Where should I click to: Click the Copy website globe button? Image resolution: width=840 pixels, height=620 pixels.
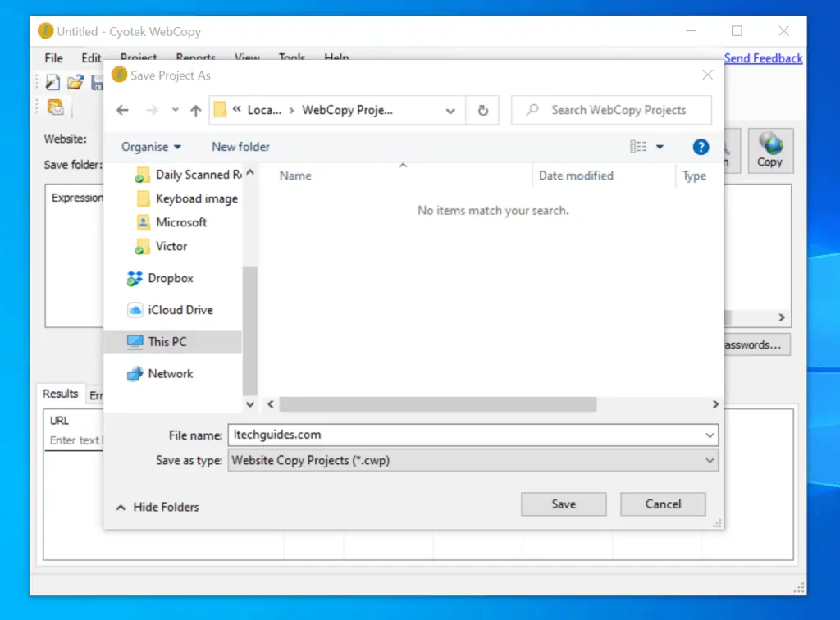pyautogui.click(x=769, y=150)
